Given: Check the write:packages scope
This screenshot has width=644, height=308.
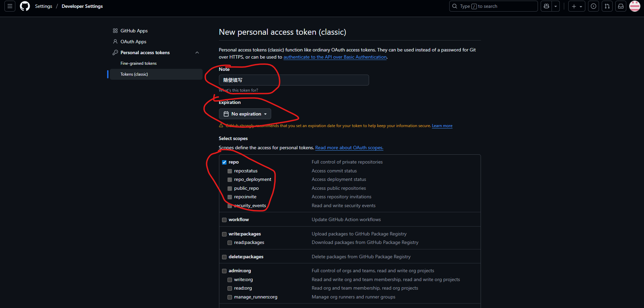Looking at the screenshot, I should [x=224, y=234].
